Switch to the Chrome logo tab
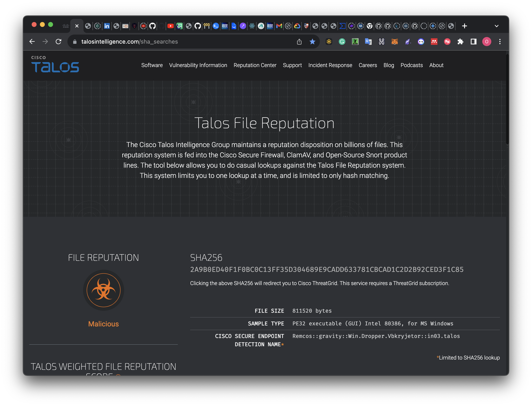The image size is (532, 406). [369, 26]
